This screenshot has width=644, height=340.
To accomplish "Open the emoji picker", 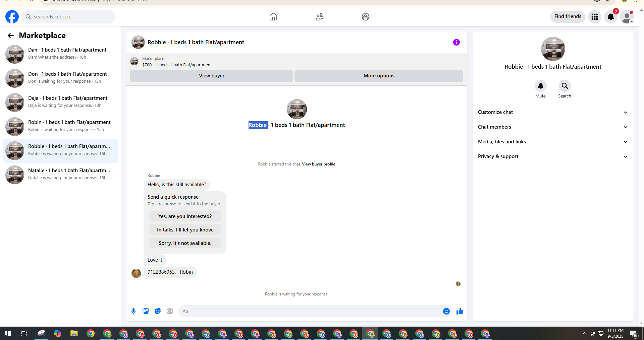I will (x=446, y=311).
